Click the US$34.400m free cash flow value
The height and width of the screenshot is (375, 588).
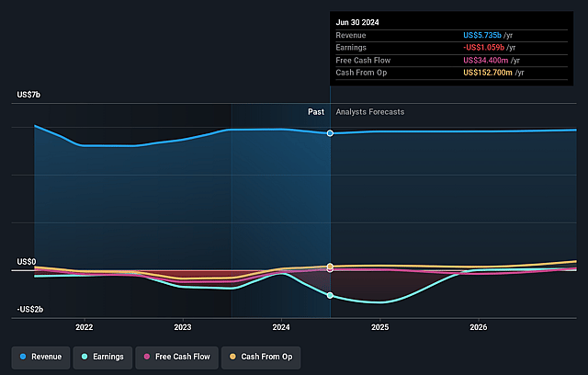(488, 60)
